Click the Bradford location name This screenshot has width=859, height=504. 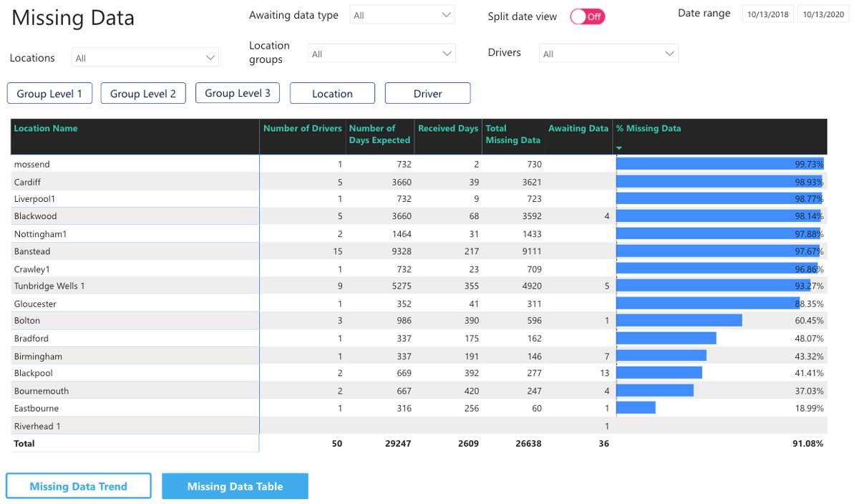coord(31,338)
